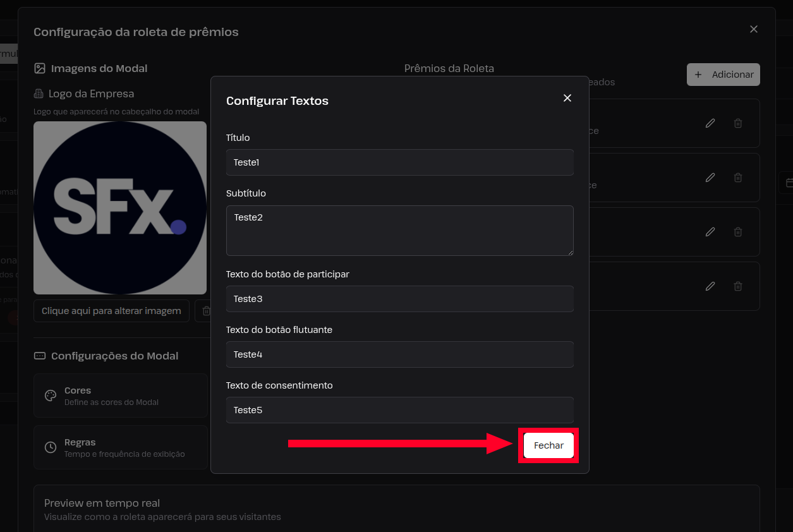Open the Cores color settings card
Screen dimensions: 793x532
point(121,396)
